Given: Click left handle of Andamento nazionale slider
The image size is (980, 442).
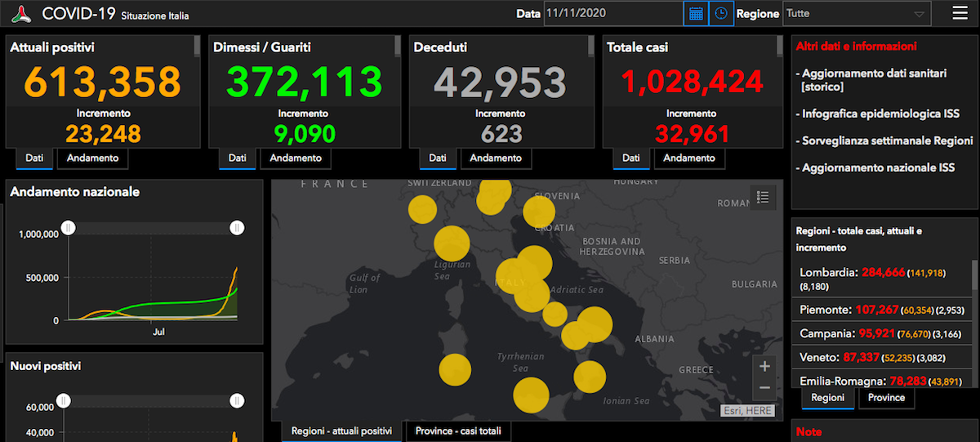Looking at the screenshot, I should pyautogui.click(x=69, y=228).
